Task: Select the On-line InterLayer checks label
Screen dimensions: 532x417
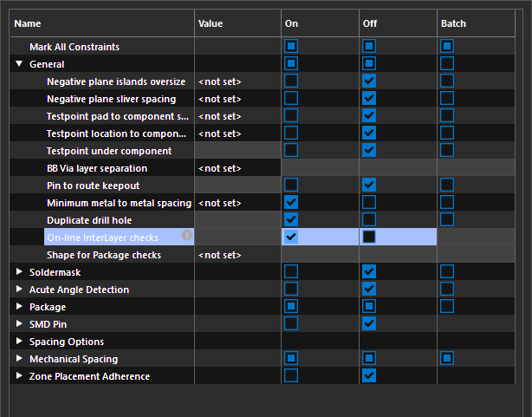Action: [103, 238]
